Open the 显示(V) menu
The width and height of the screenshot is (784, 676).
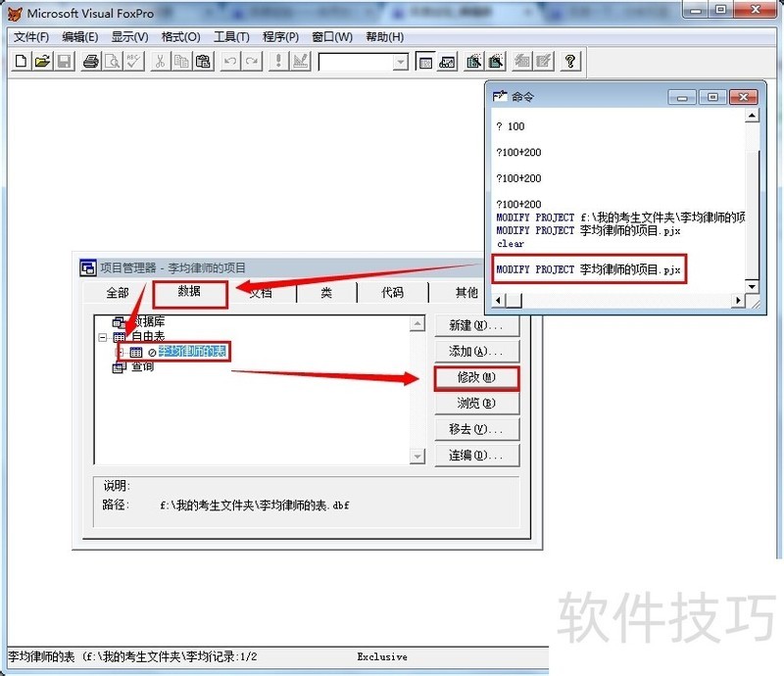[129, 37]
